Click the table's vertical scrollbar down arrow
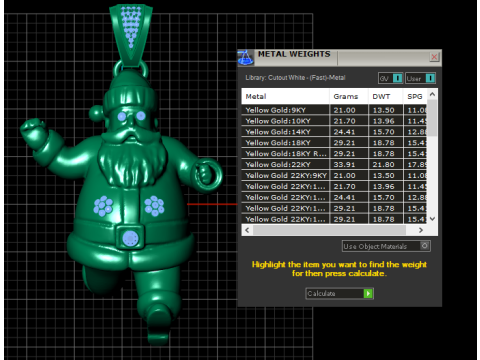This screenshot has width=480, height=360. 432,219
